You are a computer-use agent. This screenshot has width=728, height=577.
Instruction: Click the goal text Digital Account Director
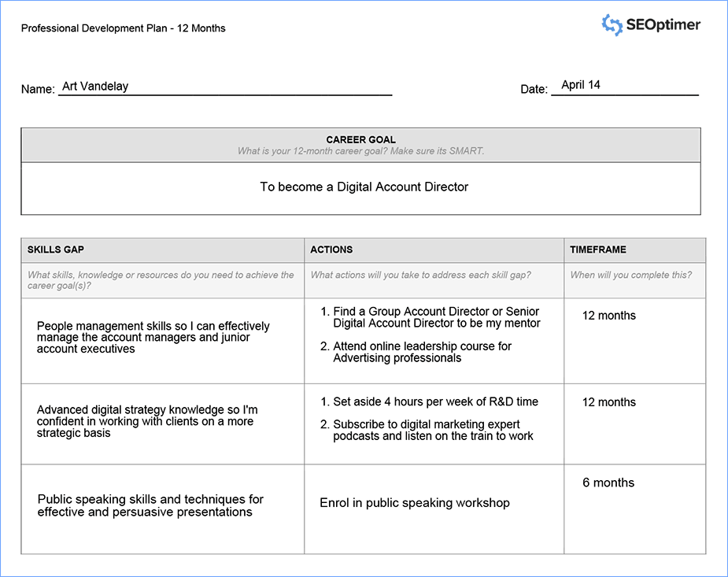[364, 187]
